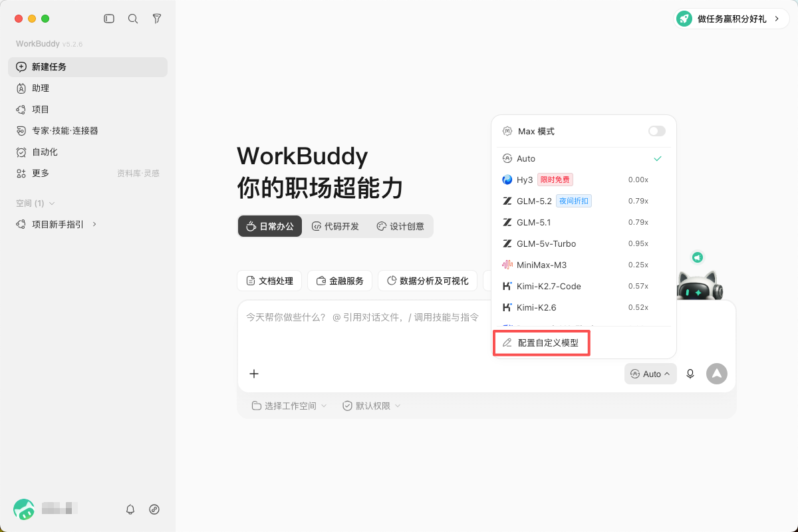Switch to 代码开发 tab
This screenshot has height=532, width=798.
(335, 226)
